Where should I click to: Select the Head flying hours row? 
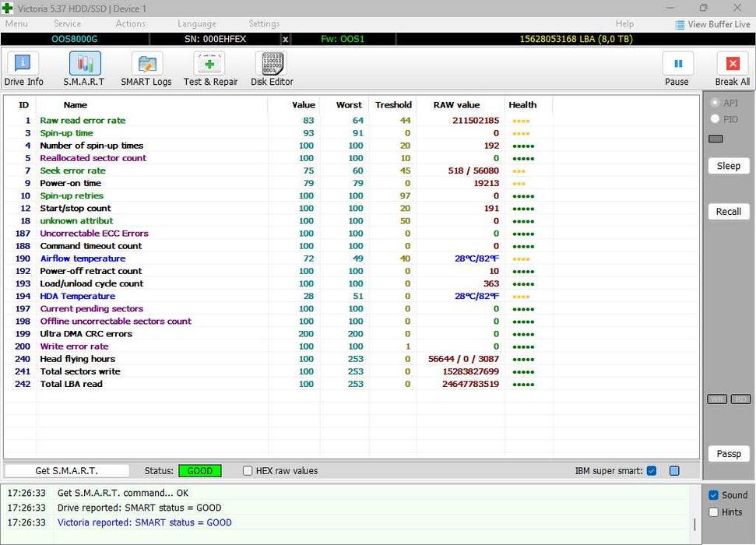[x=351, y=359]
